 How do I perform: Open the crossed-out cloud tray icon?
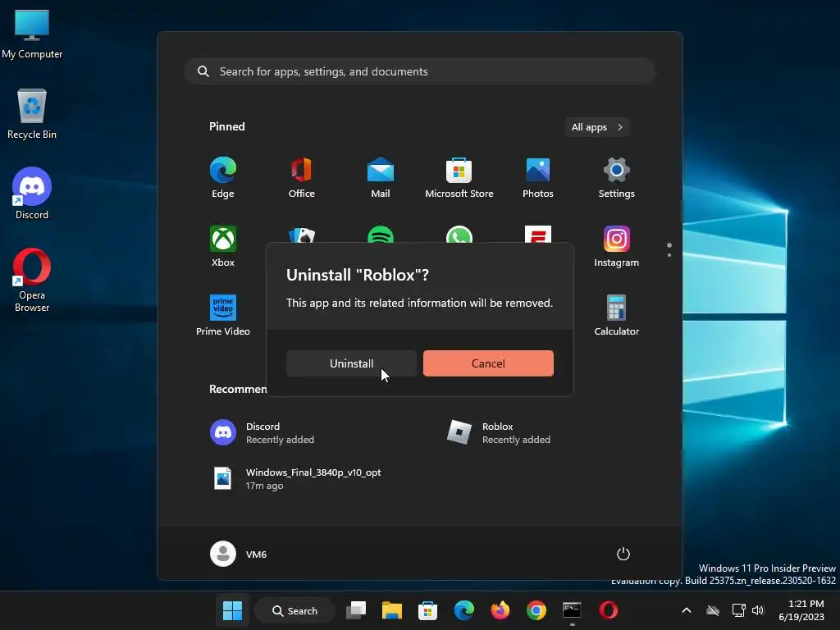(713, 610)
